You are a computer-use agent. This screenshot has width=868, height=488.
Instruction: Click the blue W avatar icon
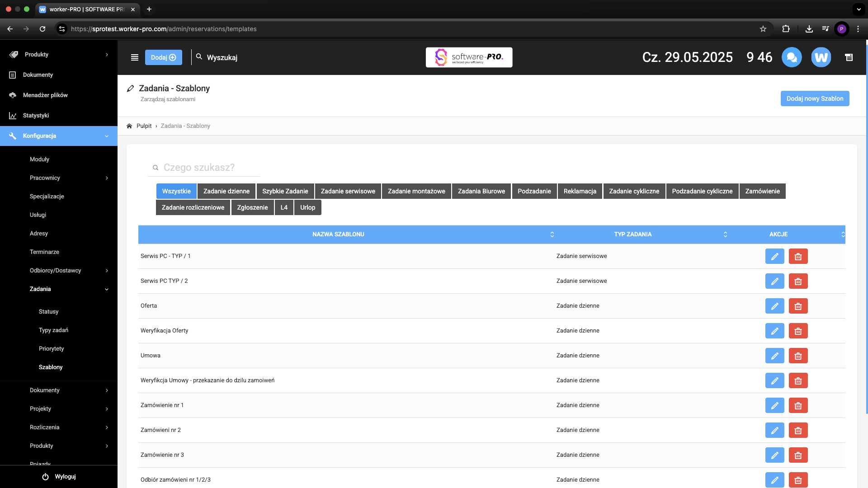point(821,57)
